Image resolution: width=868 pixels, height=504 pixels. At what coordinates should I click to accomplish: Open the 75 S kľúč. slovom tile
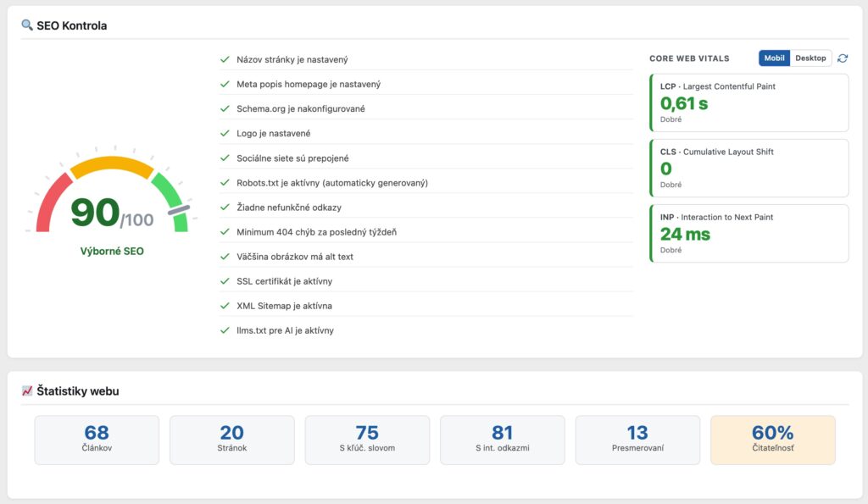[x=367, y=440]
